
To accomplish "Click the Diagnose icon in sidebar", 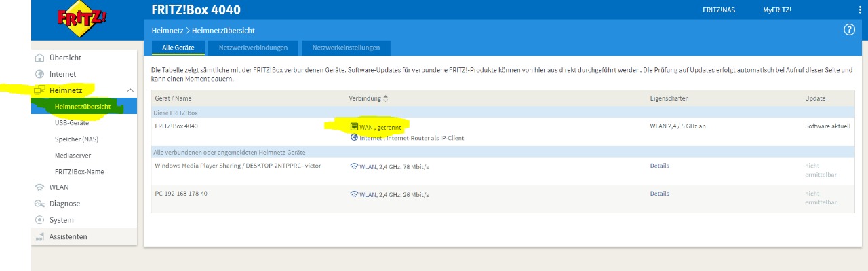I will [39, 204].
